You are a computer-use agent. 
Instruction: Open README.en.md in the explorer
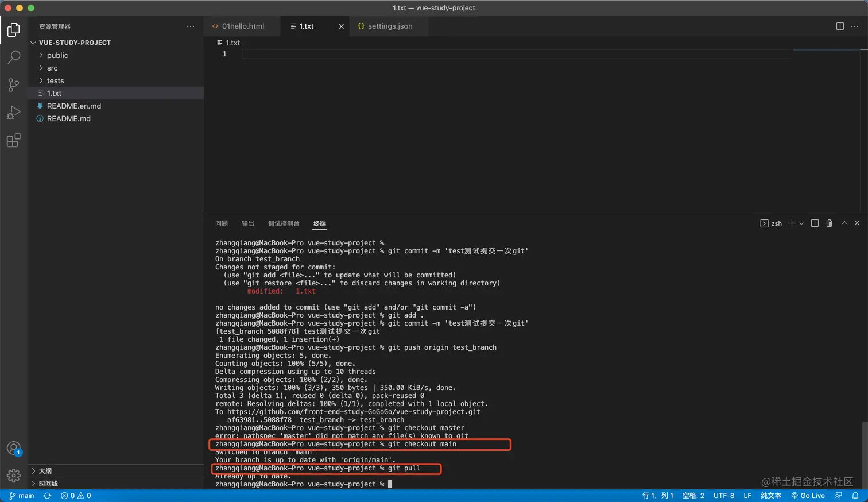point(116,106)
